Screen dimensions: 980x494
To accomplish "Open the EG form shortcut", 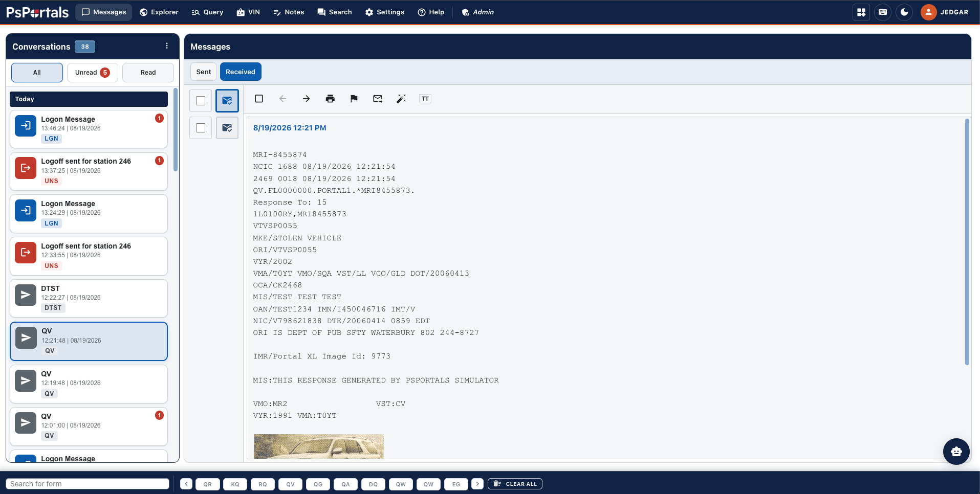I will pos(456,484).
